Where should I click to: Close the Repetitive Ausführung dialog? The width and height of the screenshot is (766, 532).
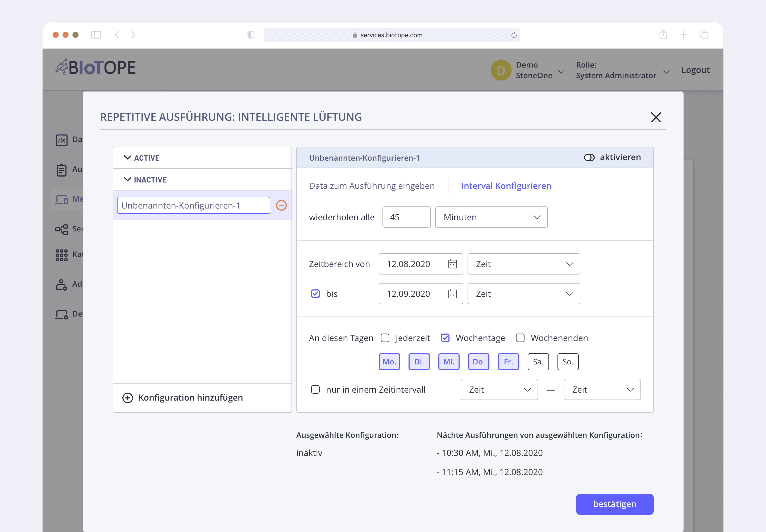pos(656,117)
